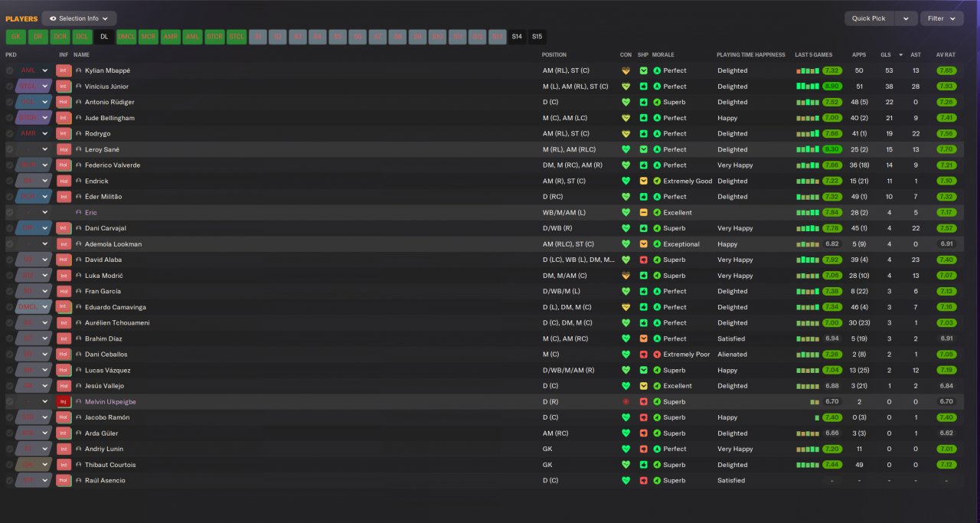Open position dropdown for Eduardo Camavinga
This screenshot has height=523, width=980.
pos(45,307)
